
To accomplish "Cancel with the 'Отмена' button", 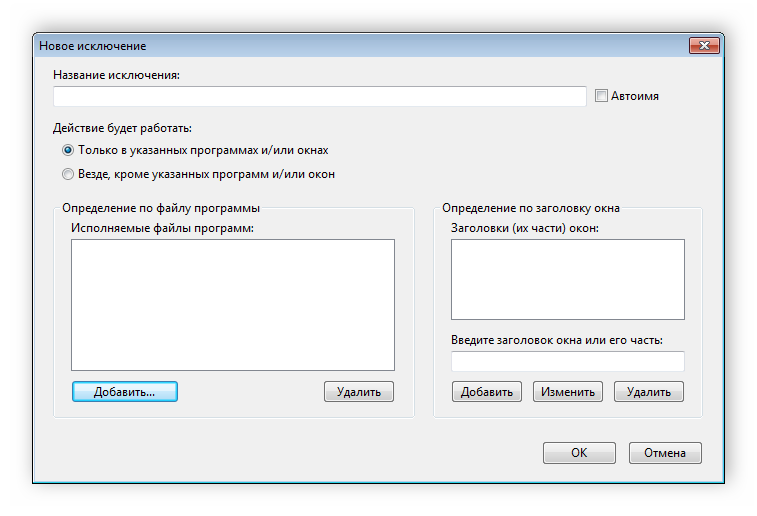I will 665,453.
